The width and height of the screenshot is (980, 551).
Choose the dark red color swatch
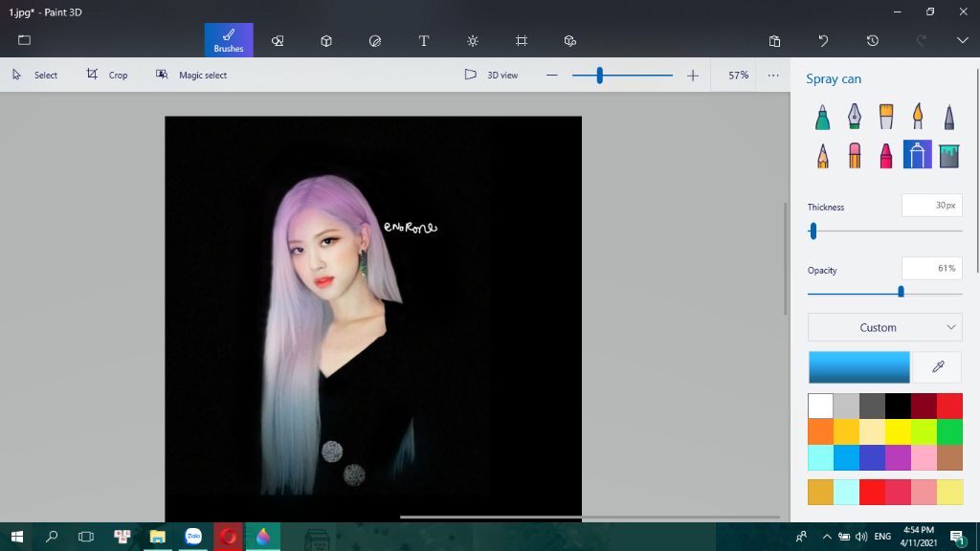coord(924,406)
